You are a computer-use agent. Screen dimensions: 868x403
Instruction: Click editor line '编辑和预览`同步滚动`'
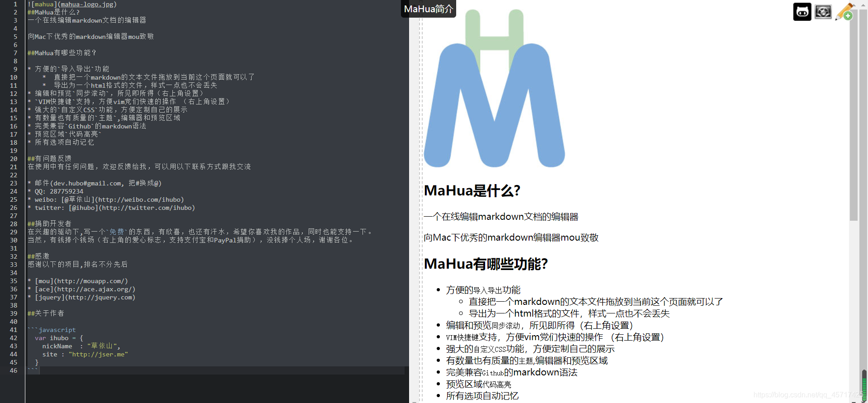click(x=115, y=94)
